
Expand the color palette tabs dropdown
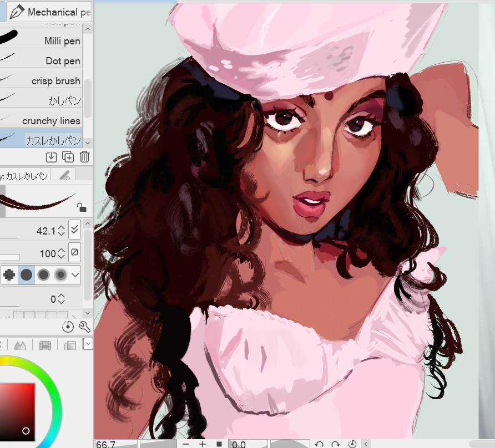[88, 344]
